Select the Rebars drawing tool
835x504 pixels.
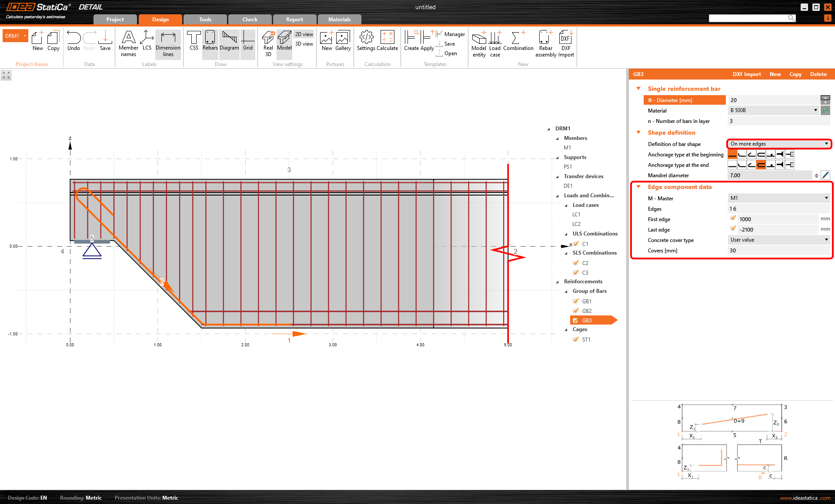(x=210, y=41)
